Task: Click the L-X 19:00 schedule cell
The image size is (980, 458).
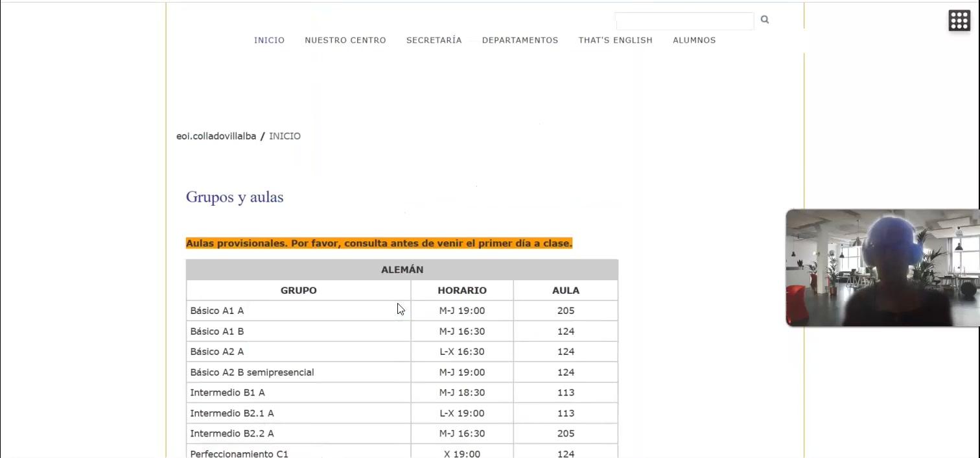Action: tap(462, 413)
